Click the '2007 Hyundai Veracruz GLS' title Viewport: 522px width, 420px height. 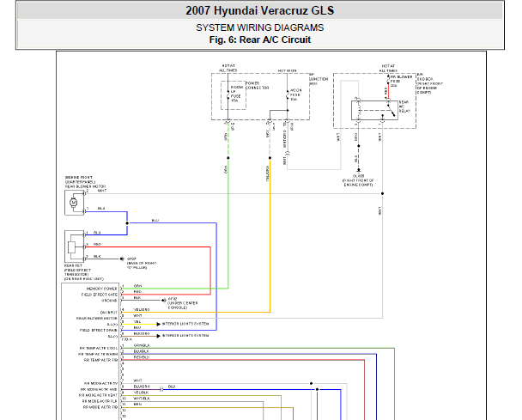tap(259, 10)
